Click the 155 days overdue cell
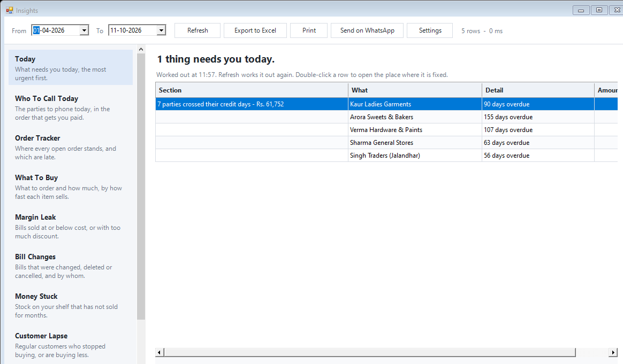The width and height of the screenshot is (623, 364). pyautogui.click(x=538, y=117)
